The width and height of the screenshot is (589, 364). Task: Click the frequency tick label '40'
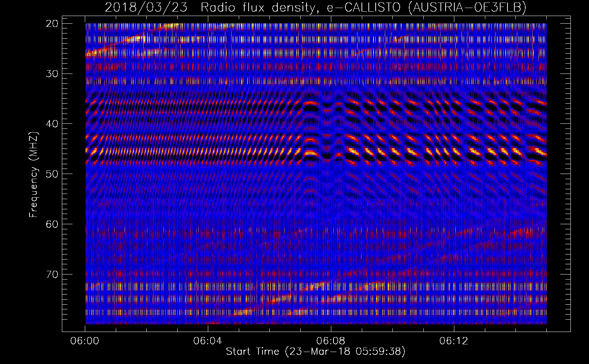(52, 124)
